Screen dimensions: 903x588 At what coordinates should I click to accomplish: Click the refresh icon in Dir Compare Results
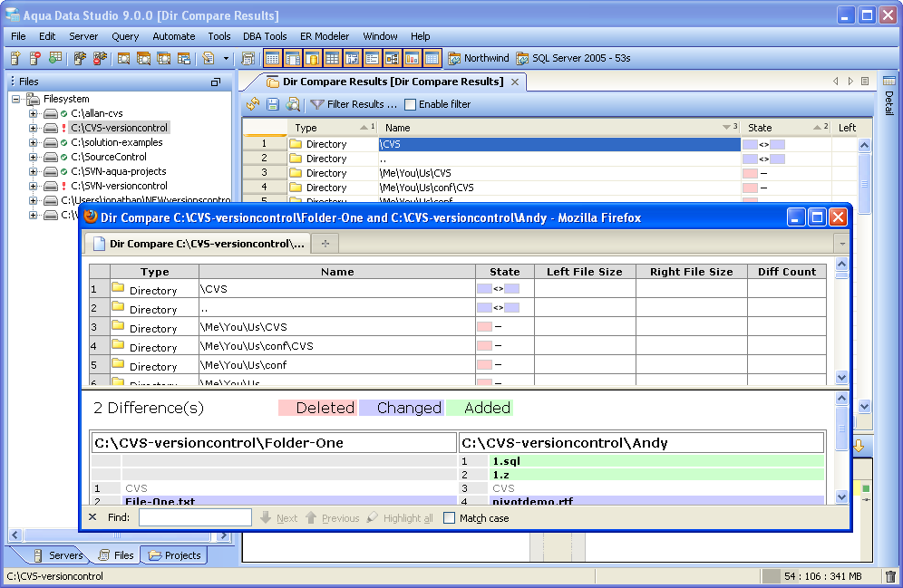(253, 104)
